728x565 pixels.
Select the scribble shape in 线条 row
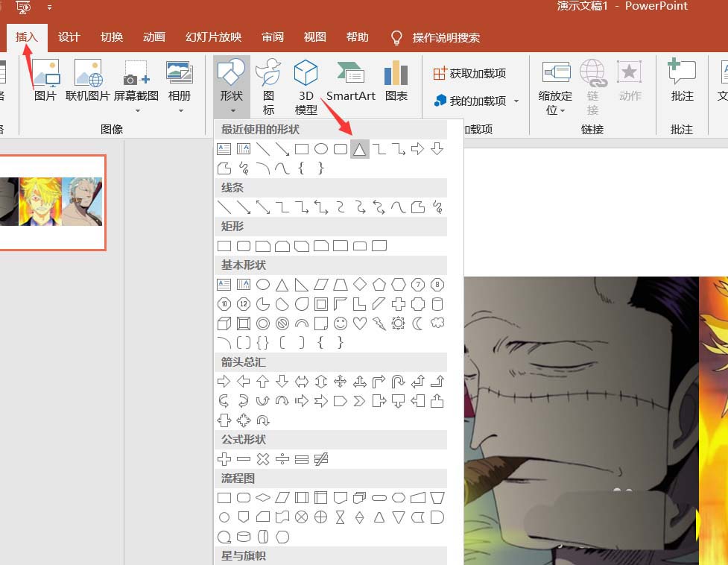point(437,207)
